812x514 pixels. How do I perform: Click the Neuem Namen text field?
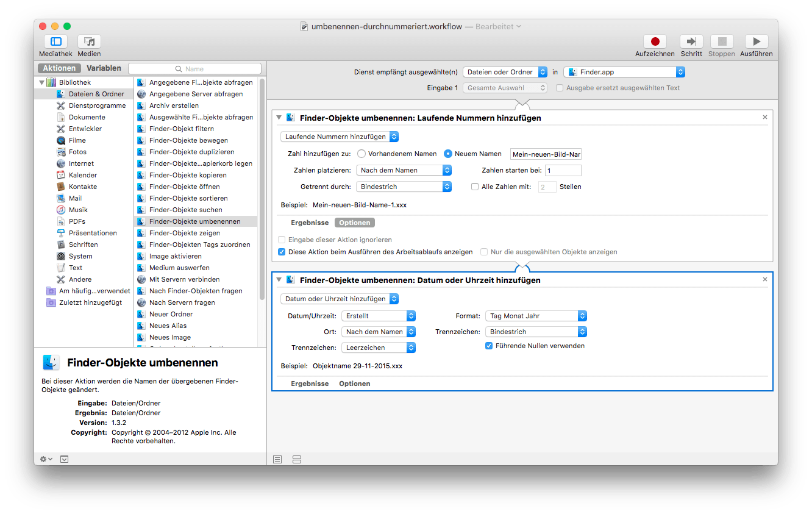pyautogui.click(x=546, y=154)
